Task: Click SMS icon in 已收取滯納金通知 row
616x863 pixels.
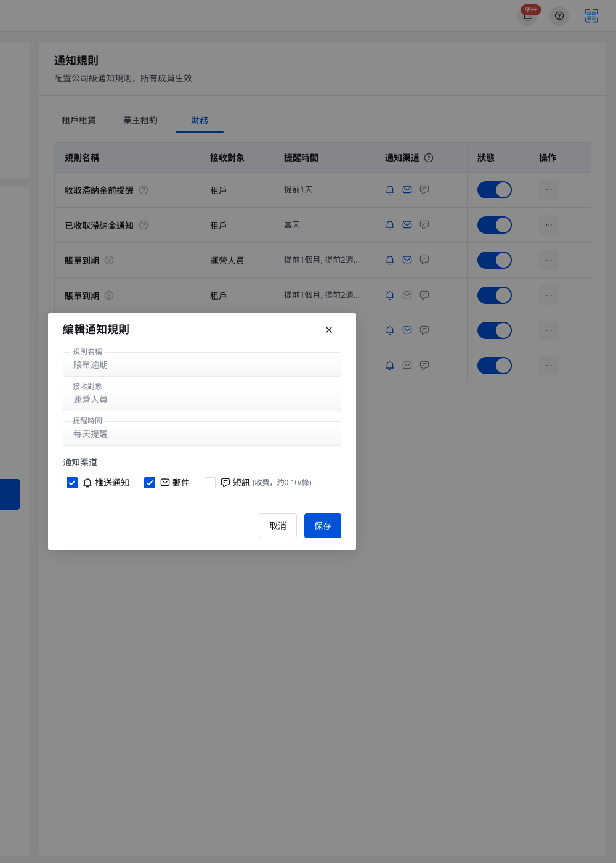Action: pos(424,225)
